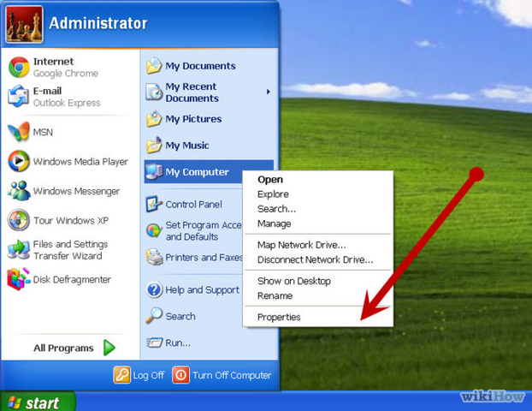This screenshot has height=411, width=532.
Task: Click the My Computer label
Action: (197, 172)
